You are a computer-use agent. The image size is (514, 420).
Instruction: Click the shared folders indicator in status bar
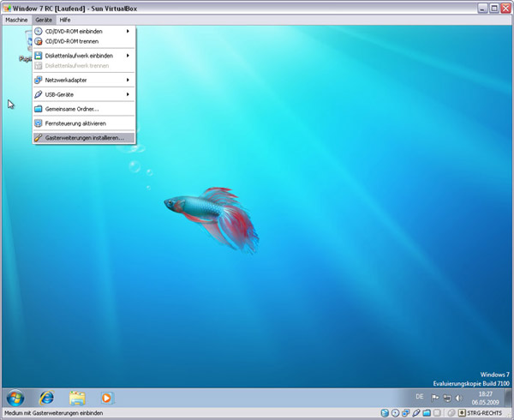coord(427,413)
